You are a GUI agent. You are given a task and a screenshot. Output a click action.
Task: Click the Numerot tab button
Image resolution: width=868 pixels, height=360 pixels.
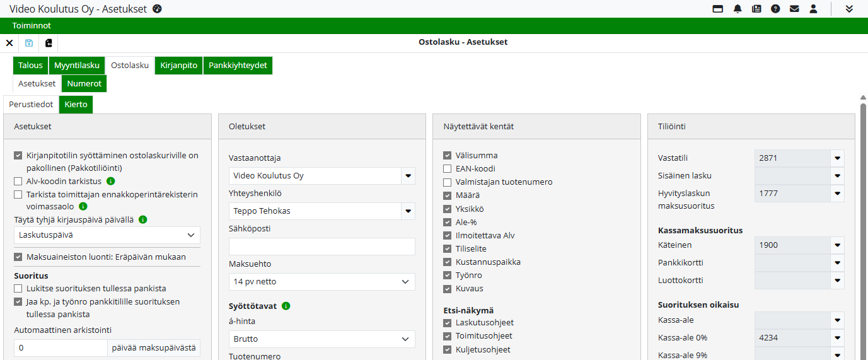[x=84, y=83]
